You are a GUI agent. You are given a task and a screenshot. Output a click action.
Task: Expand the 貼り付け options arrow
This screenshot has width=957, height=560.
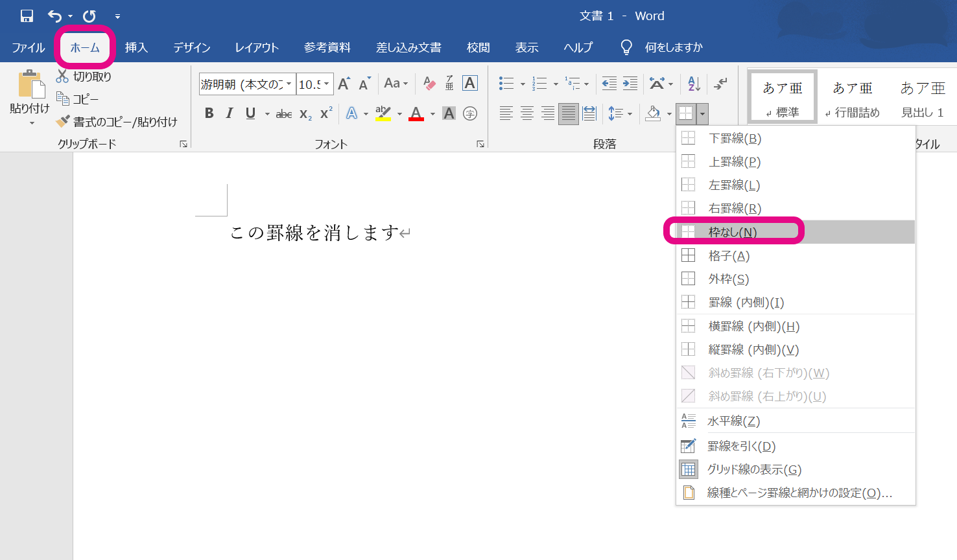coord(31,122)
